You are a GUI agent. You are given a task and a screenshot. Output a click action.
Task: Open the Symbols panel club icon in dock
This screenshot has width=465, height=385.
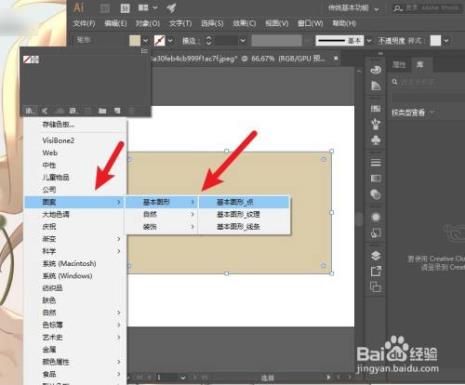[376, 140]
